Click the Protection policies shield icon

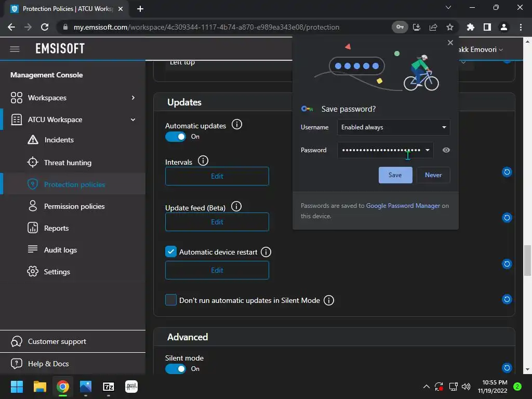point(33,184)
